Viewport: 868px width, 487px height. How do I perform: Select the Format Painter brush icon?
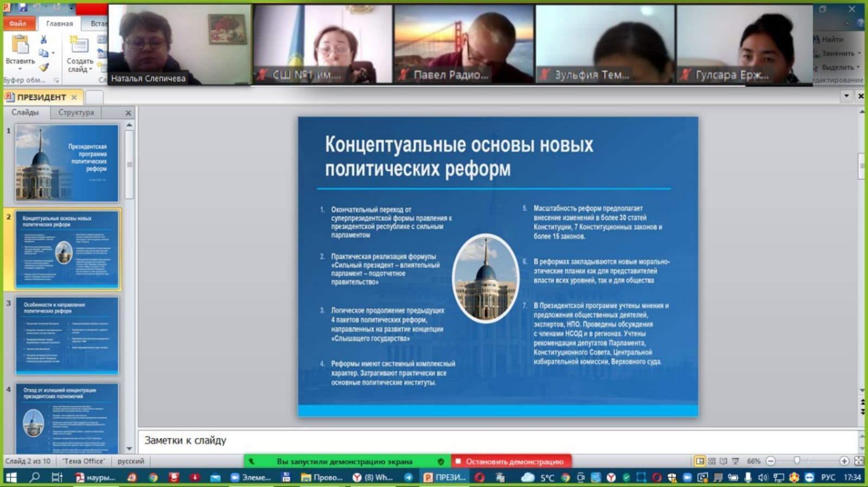coord(43,67)
